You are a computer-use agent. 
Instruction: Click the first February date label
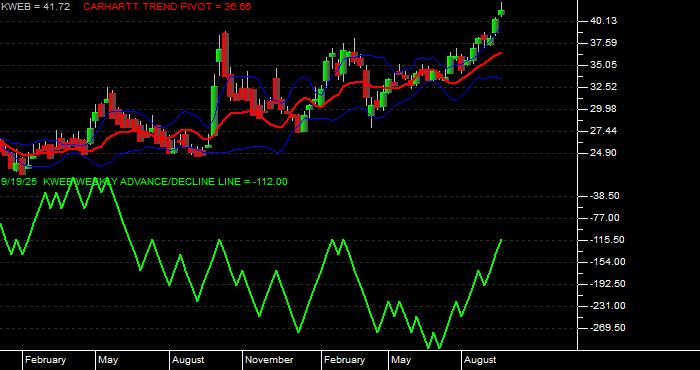click(45, 360)
